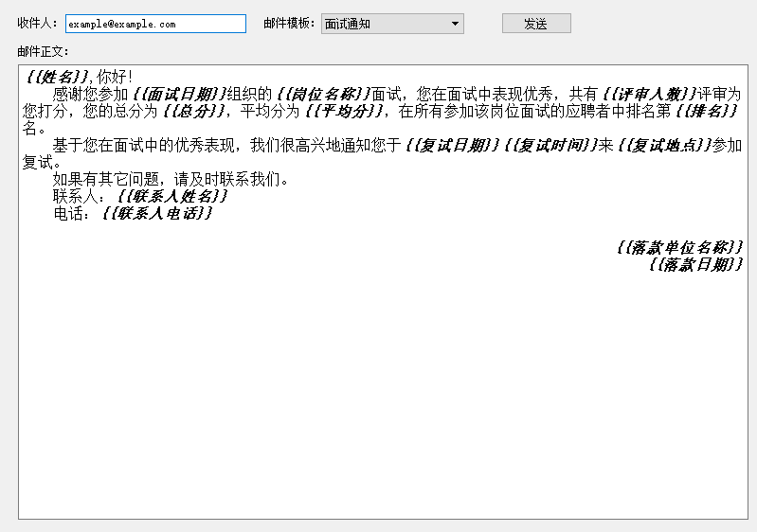The image size is (757, 532).
Task: Click the {{面试日期}} placeholder
Action: 180,94
